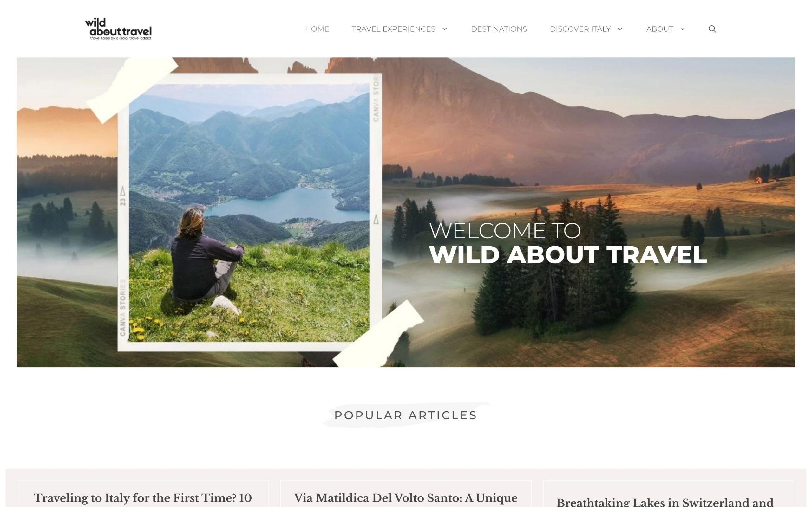The image size is (812, 507).
Task: Select the Travel Experiences menu label
Action: coord(393,29)
